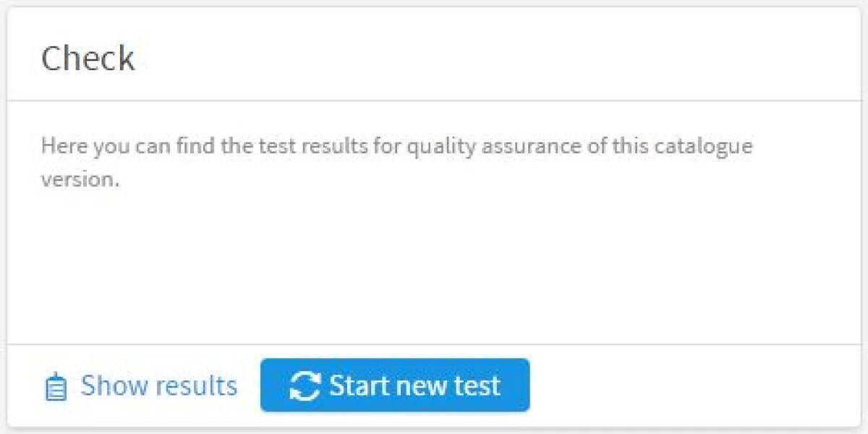
Task: Click the divider line above the footer buttons
Action: (434, 344)
